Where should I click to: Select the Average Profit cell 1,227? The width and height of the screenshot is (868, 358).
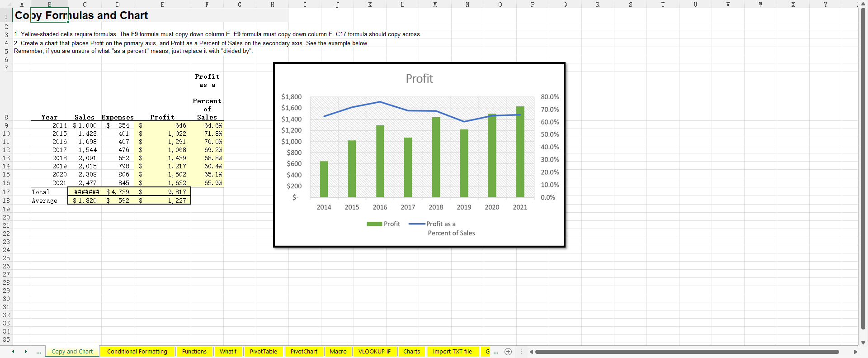point(163,200)
